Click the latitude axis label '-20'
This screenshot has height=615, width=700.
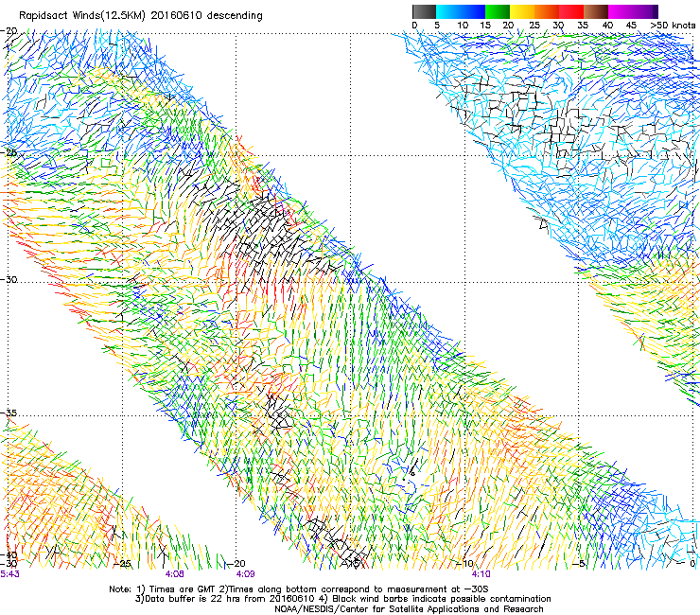pyautogui.click(x=9, y=31)
